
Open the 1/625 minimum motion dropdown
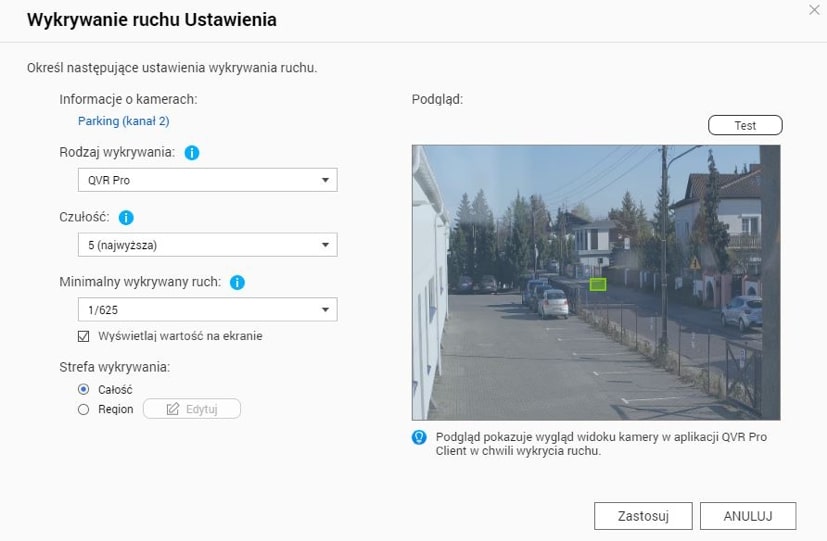[207, 310]
